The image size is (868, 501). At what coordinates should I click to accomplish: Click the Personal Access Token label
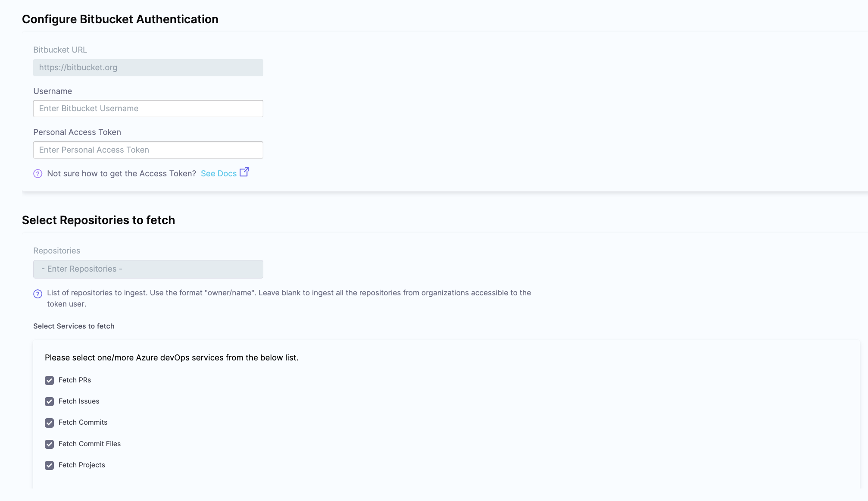(77, 132)
